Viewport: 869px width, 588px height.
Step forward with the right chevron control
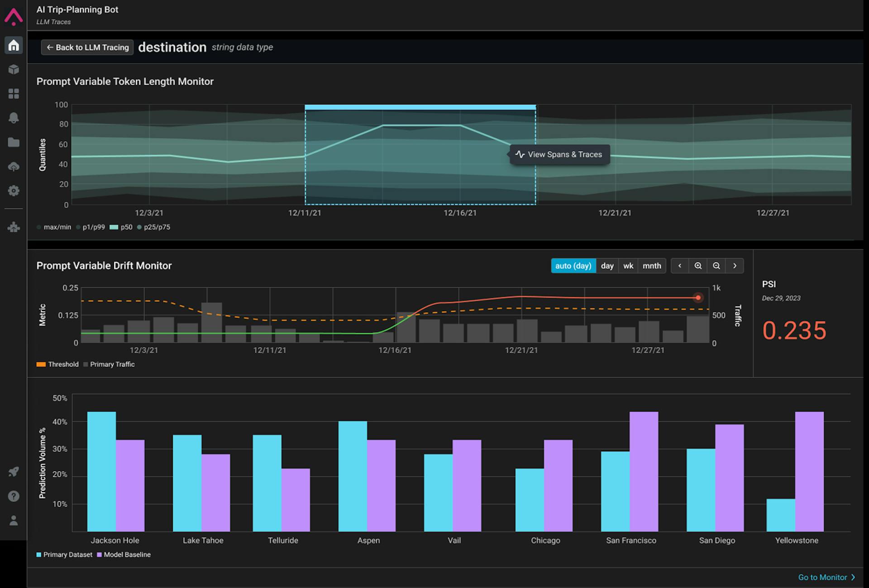tap(735, 266)
